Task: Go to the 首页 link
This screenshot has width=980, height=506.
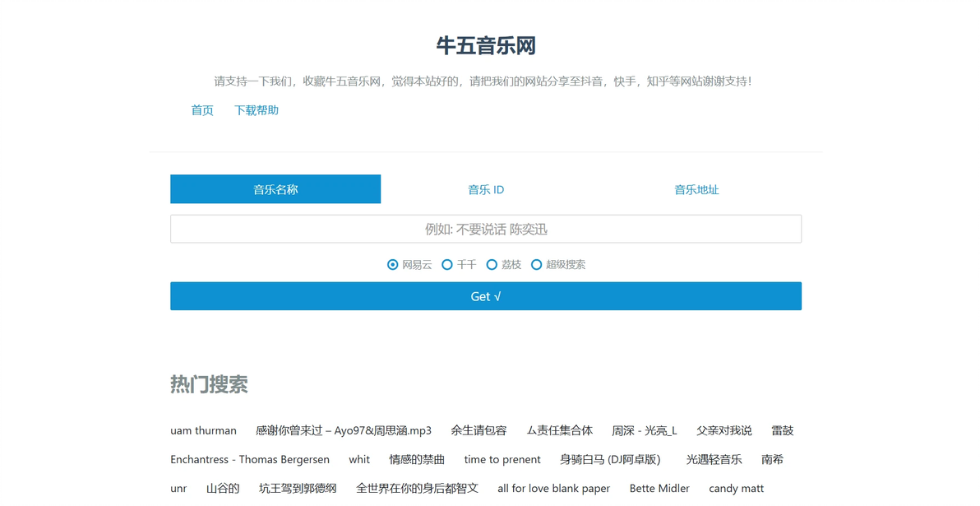Action: tap(202, 110)
